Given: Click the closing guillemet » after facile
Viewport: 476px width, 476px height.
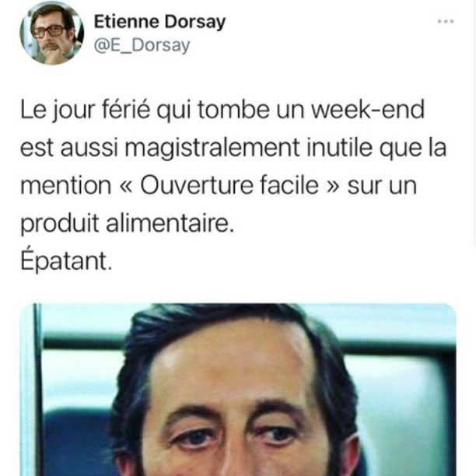Looking at the screenshot, I should 333,187.
